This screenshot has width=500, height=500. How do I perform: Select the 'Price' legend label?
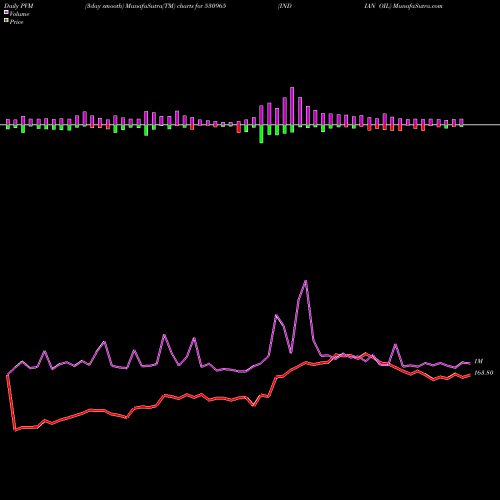coord(16,22)
